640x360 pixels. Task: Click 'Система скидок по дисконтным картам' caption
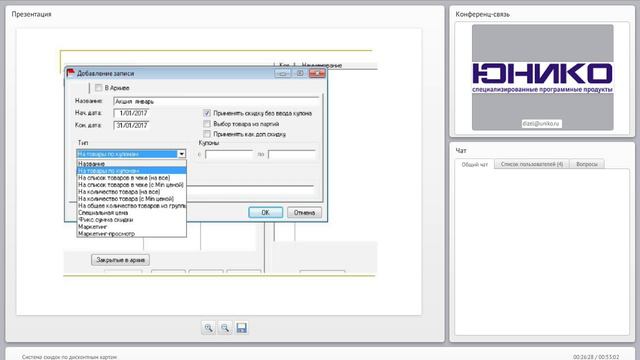click(69, 357)
